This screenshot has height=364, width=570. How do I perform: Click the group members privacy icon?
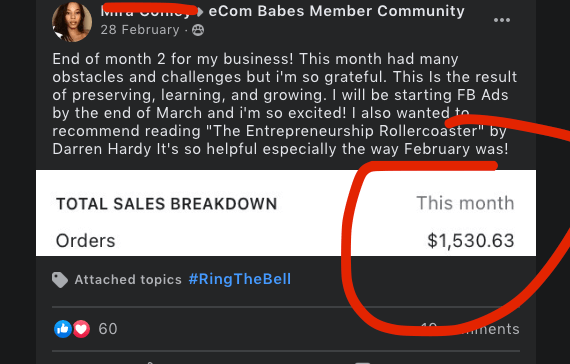(x=198, y=30)
